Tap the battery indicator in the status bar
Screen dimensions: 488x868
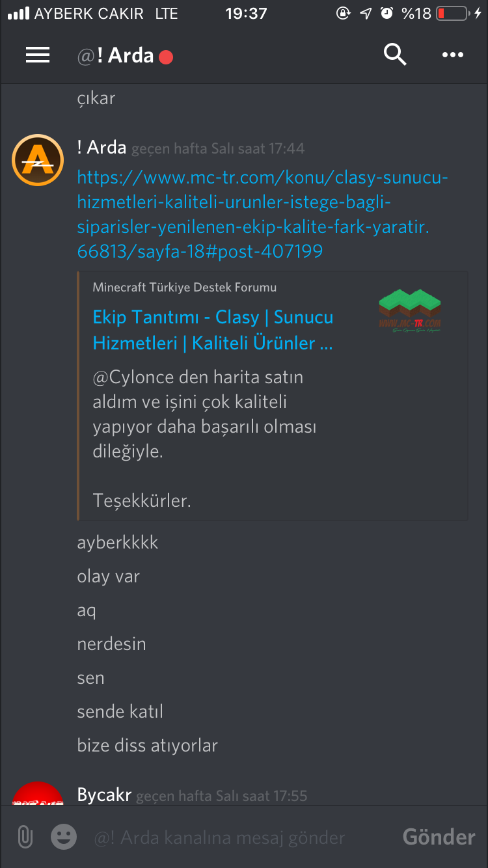(453, 13)
